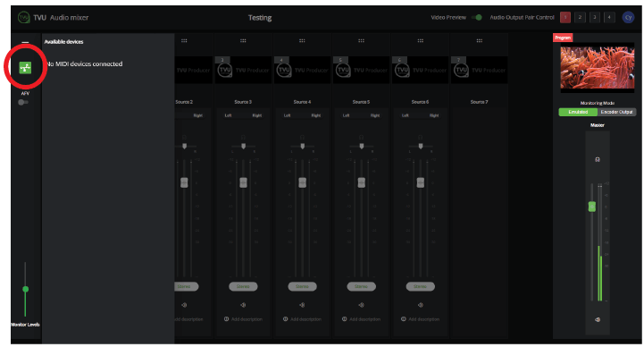Click the Stereo button on Source 5
Viewport: 644px width, 347px height.
pyautogui.click(x=362, y=286)
